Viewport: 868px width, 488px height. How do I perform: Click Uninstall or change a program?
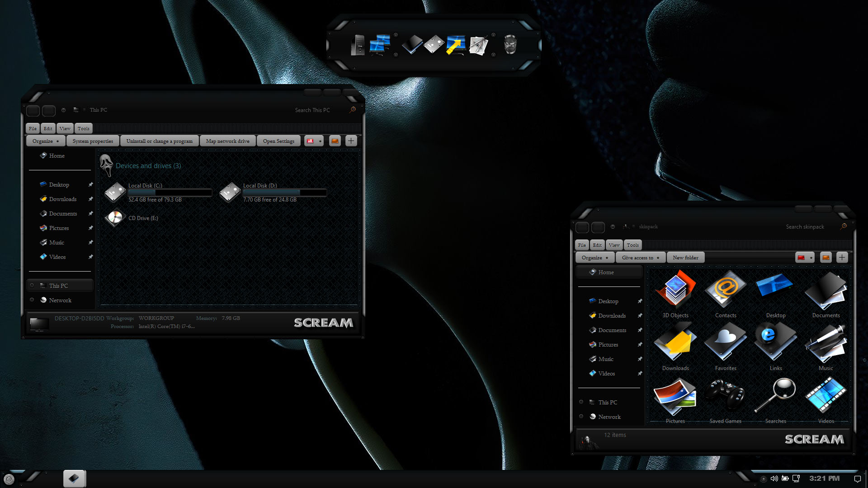[x=159, y=141]
